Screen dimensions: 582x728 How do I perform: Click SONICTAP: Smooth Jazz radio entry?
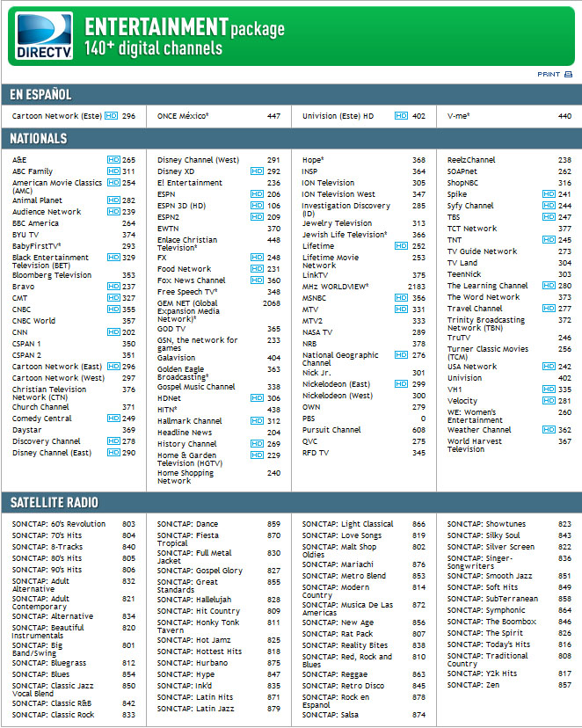509,576
